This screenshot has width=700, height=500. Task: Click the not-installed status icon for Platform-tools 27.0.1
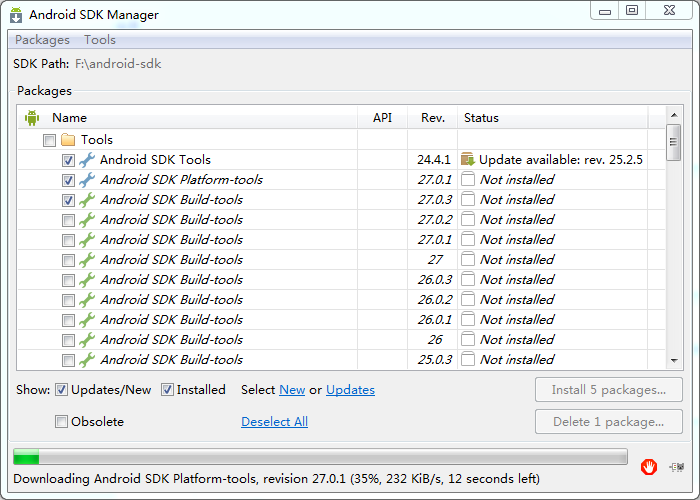[x=467, y=179]
